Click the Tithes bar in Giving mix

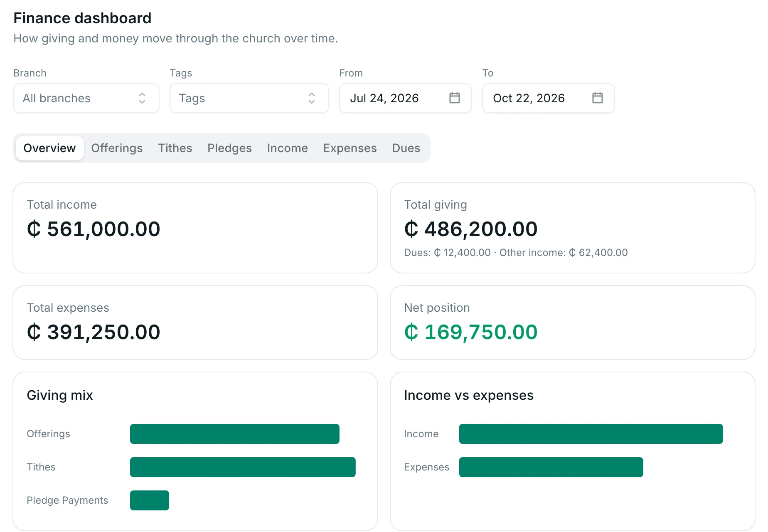pos(243,467)
